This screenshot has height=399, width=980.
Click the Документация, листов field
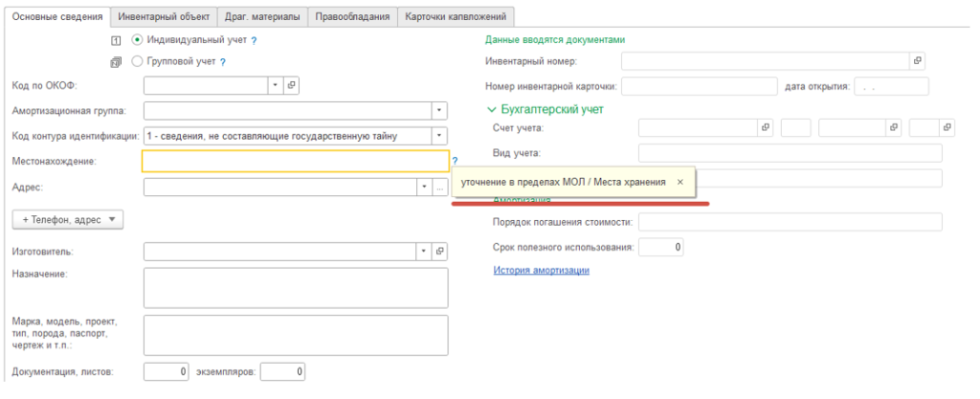tap(167, 371)
